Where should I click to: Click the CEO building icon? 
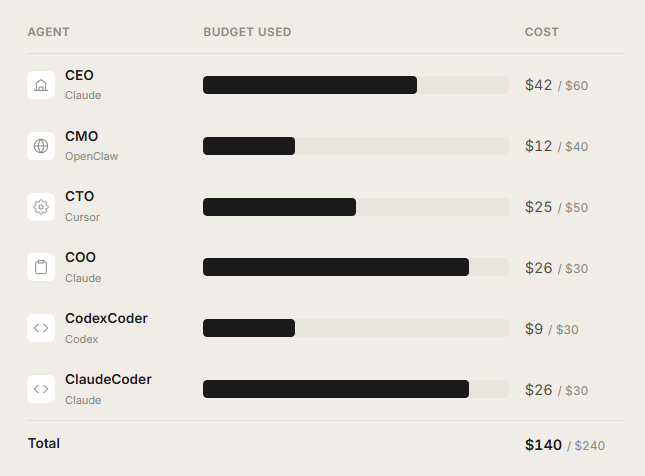(x=41, y=85)
